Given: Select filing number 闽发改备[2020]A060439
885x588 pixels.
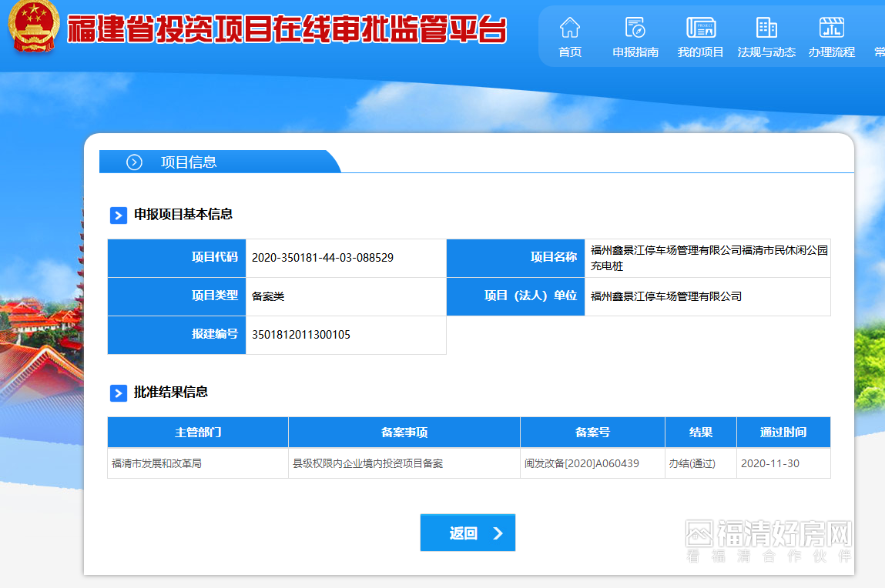Looking at the screenshot, I should 582,463.
